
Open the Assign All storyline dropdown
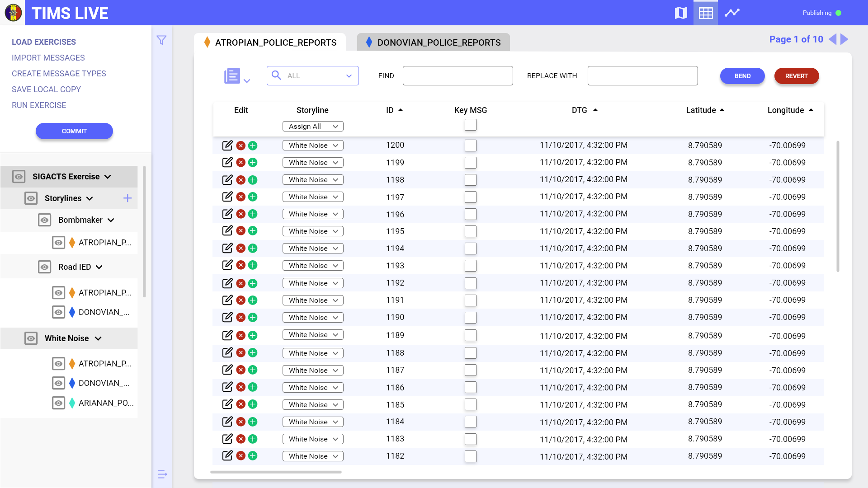(313, 127)
